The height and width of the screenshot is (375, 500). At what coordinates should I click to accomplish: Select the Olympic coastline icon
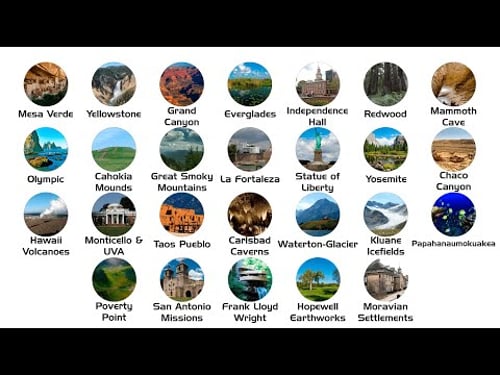pos(46,149)
